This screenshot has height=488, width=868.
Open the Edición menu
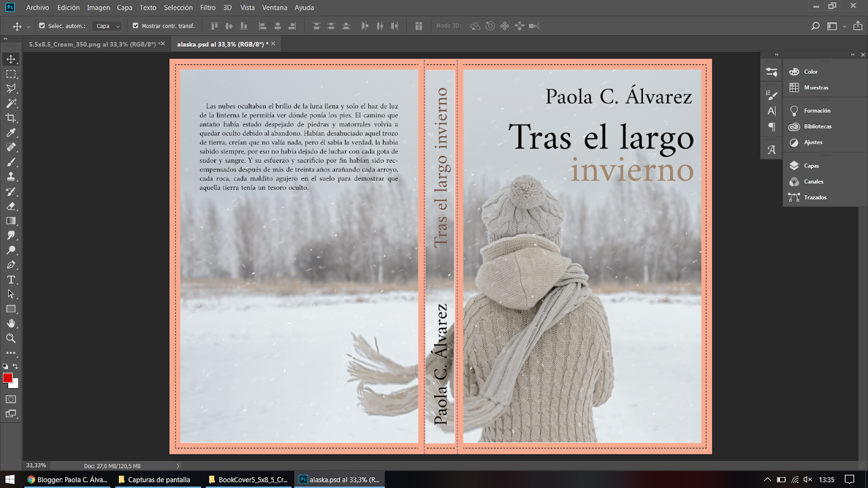(68, 8)
